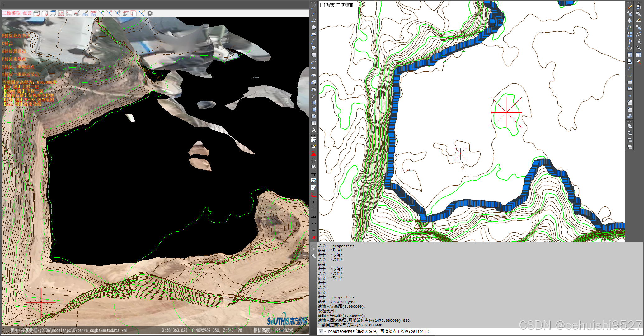Click the red crosshair in 3D view
This screenshot has width=644, height=336.
click(x=41, y=302)
